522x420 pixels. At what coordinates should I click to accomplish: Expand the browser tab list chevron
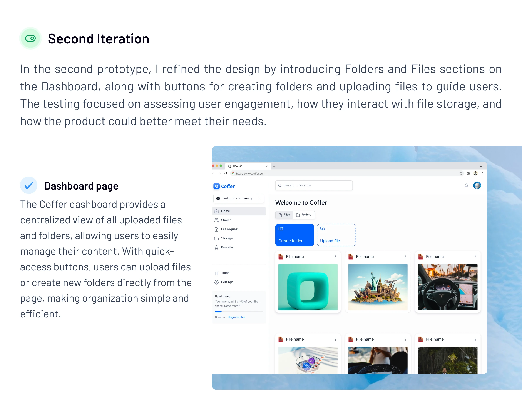coord(481,166)
